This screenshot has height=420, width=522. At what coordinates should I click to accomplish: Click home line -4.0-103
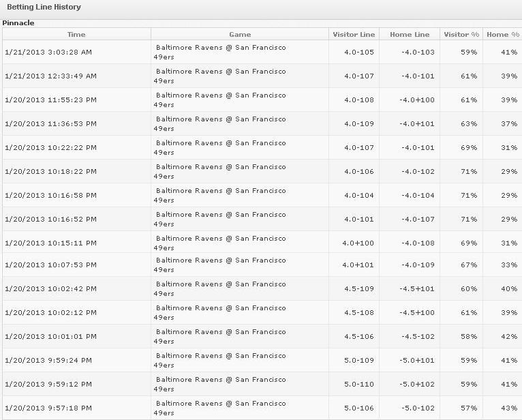coord(418,52)
